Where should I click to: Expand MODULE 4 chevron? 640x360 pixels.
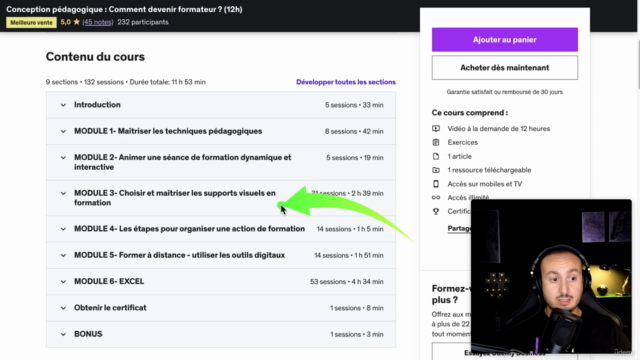(x=63, y=229)
